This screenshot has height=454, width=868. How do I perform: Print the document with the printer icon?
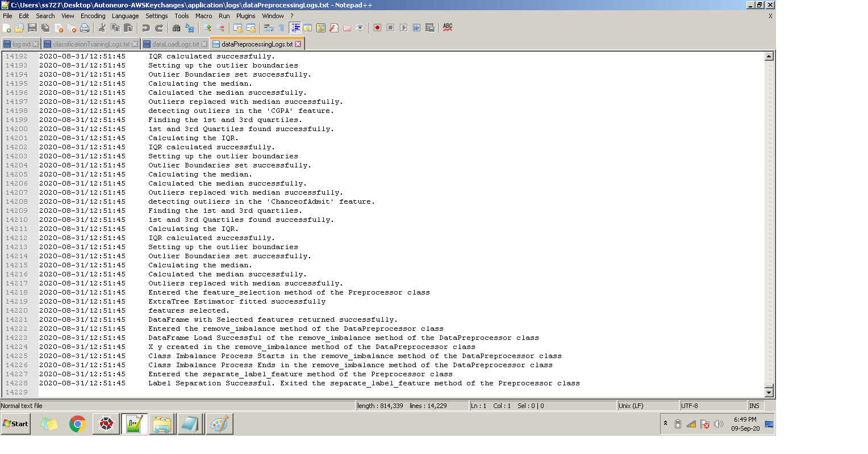(x=85, y=28)
